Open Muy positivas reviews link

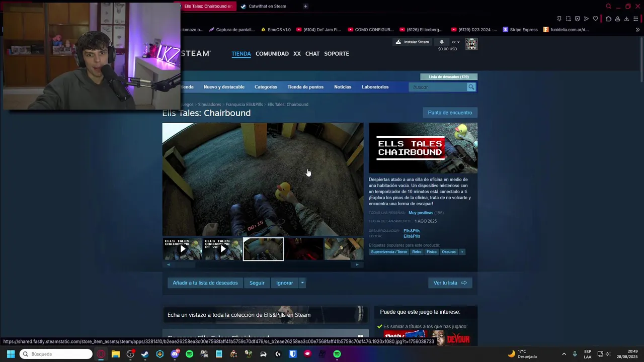point(421,213)
